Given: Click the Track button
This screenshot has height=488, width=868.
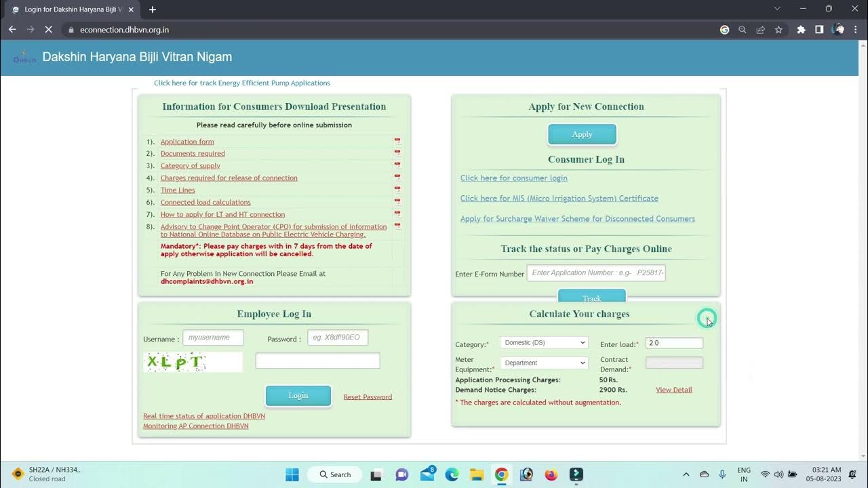Looking at the screenshot, I should click(591, 297).
